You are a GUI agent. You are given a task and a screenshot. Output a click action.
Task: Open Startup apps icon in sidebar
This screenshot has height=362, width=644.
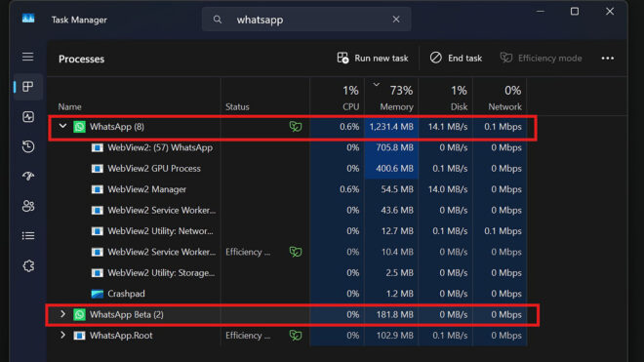click(28, 177)
